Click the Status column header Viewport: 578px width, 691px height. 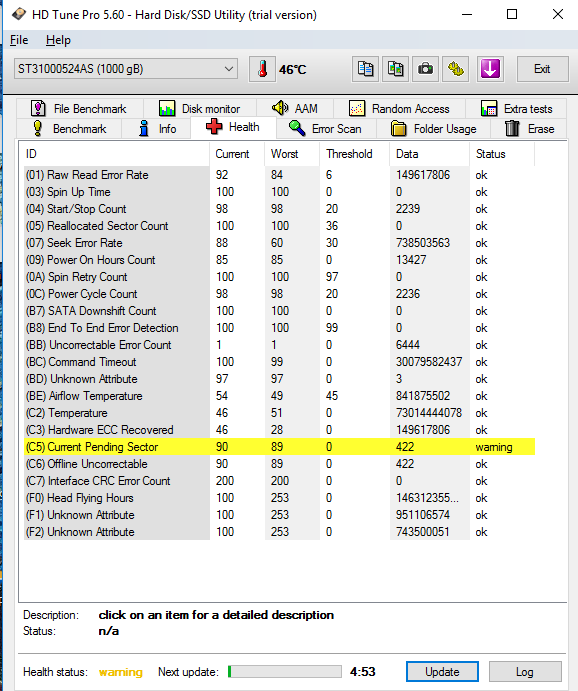502,154
